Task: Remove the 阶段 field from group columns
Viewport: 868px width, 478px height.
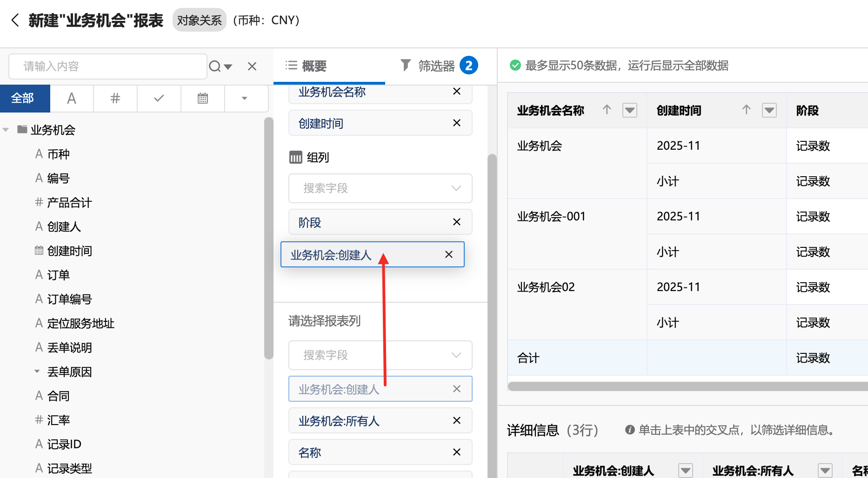Action: pyautogui.click(x=457, y=222)
